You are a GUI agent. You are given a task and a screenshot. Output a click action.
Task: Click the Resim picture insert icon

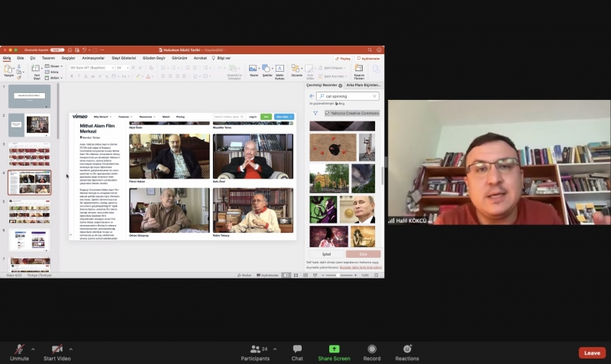coord(254,69)
